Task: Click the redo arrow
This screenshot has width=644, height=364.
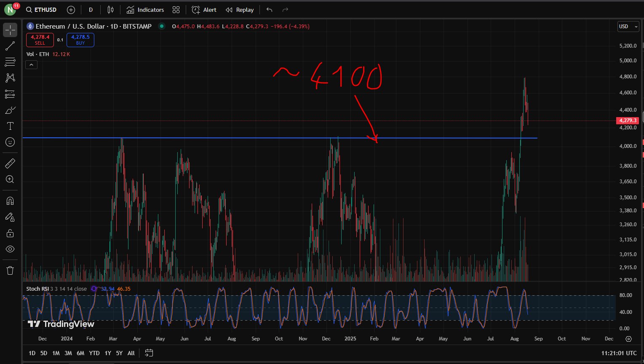Action: coord(285,10)
